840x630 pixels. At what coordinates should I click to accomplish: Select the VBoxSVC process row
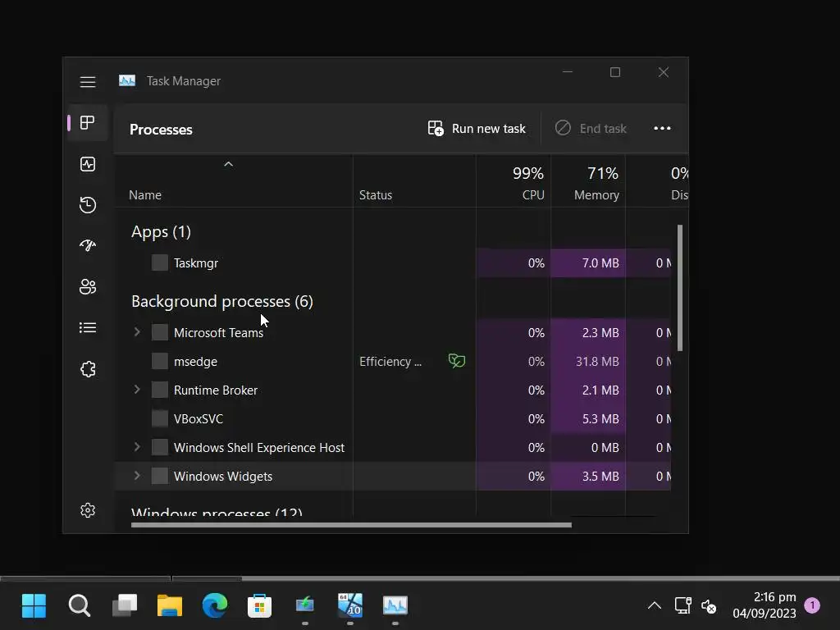point(392,419)
